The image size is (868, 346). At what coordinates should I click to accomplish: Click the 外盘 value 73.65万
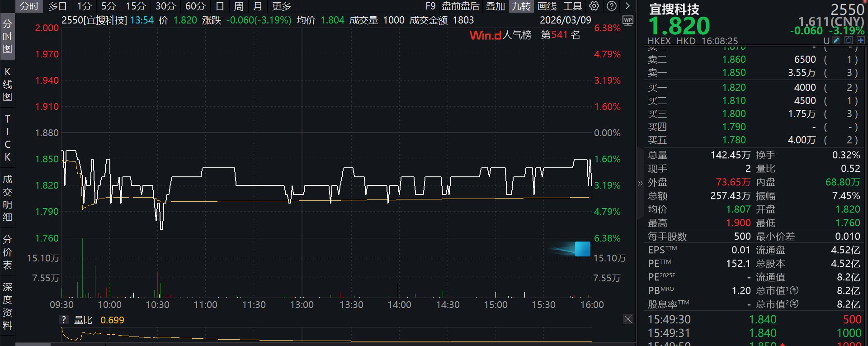[733, 182]
